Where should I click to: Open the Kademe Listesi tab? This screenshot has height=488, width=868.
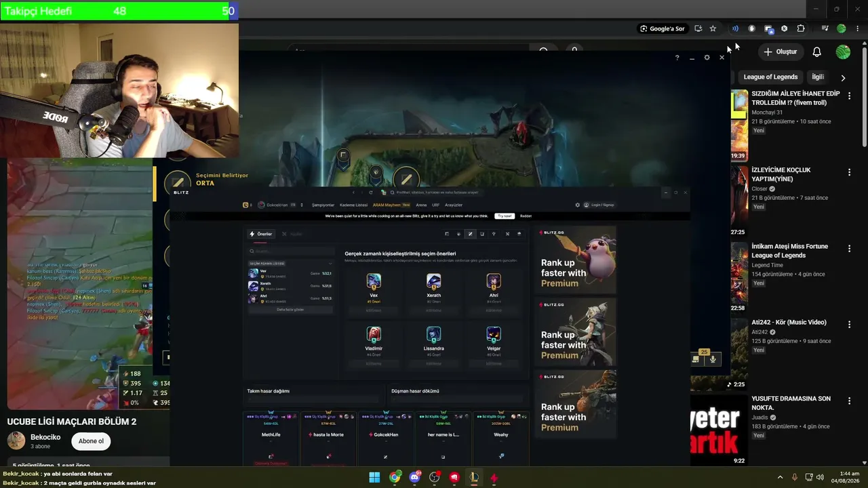pyautogui.click(x=353, y=205)
